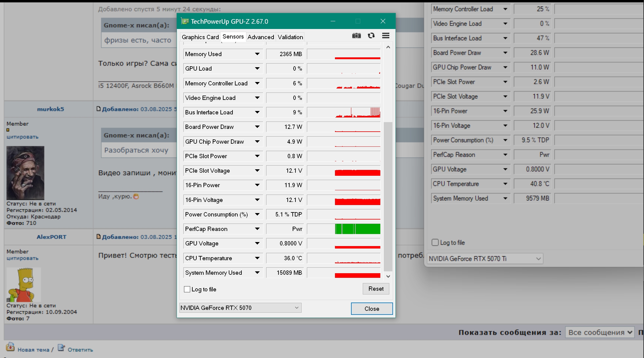Click the sensors list scroll down arrow
Screen dimensions: 644x358
coord(388,276)
